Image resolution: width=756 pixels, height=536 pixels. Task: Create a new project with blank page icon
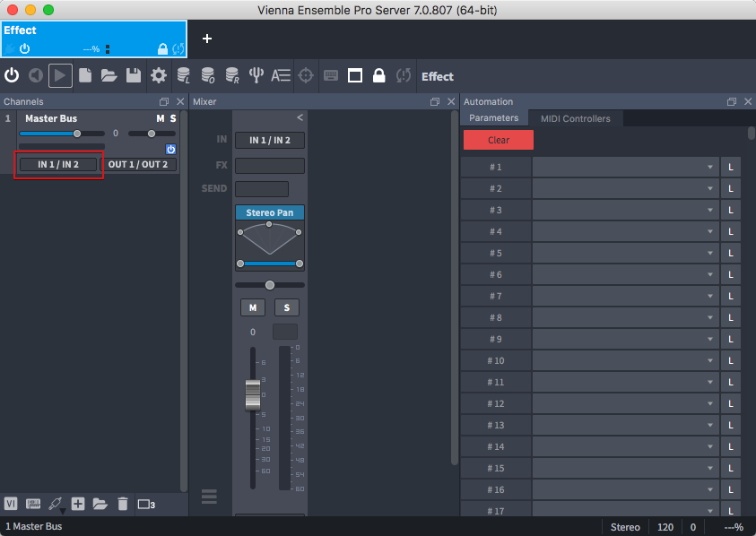pyautogui.click(x=85, y=75)
